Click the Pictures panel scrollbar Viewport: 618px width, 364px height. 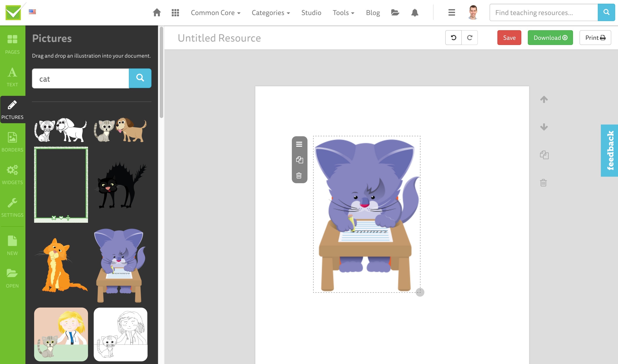161,72
